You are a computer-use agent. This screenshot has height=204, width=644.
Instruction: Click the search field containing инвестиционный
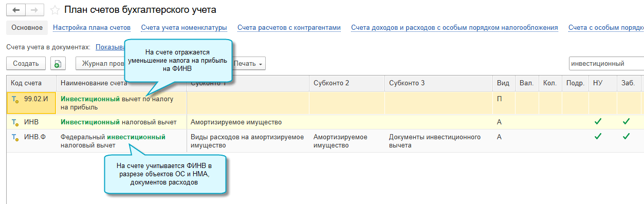point(606,64)
